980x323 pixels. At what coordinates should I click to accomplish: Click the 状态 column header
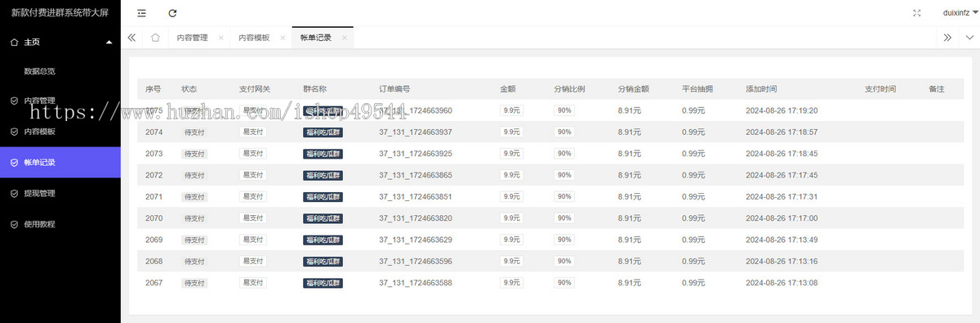coord(189,89)
